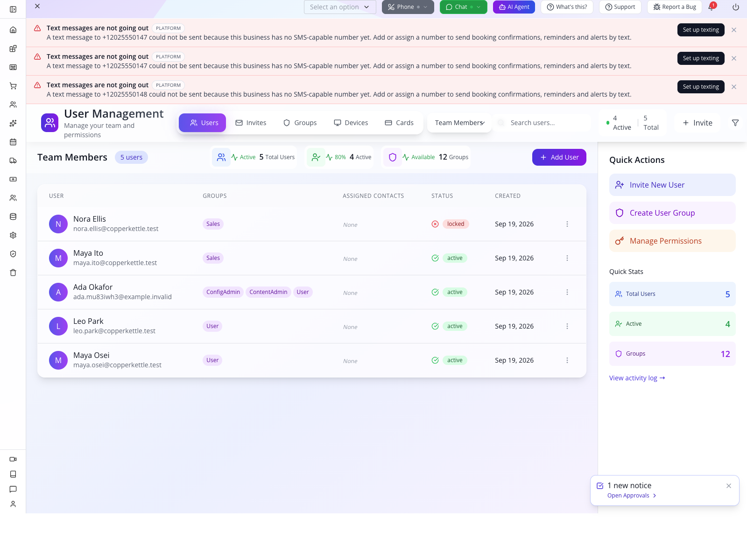Click the Report a Bug button
Image resolution: width=747 pixels, height=560 pixels.
click(x=675, y=7)
